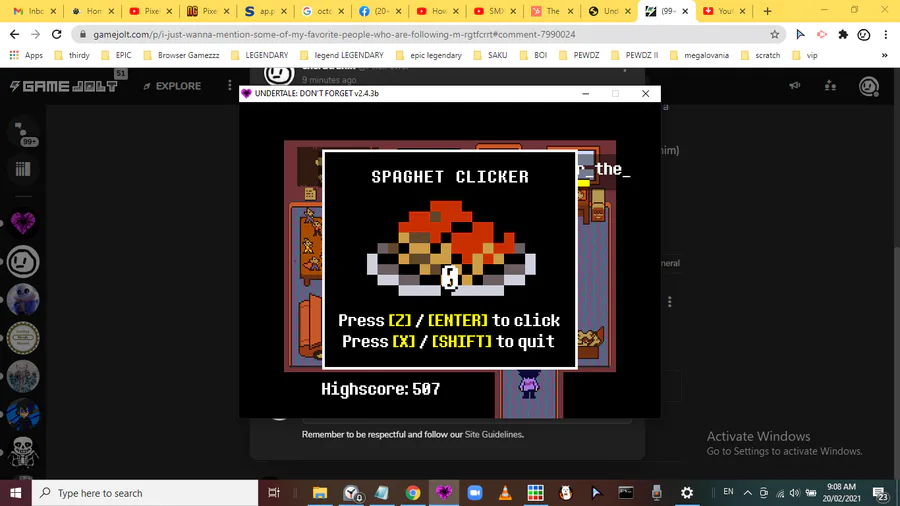
Task: Open the Site Guidelines link
Action: click(x=493, y=434)
